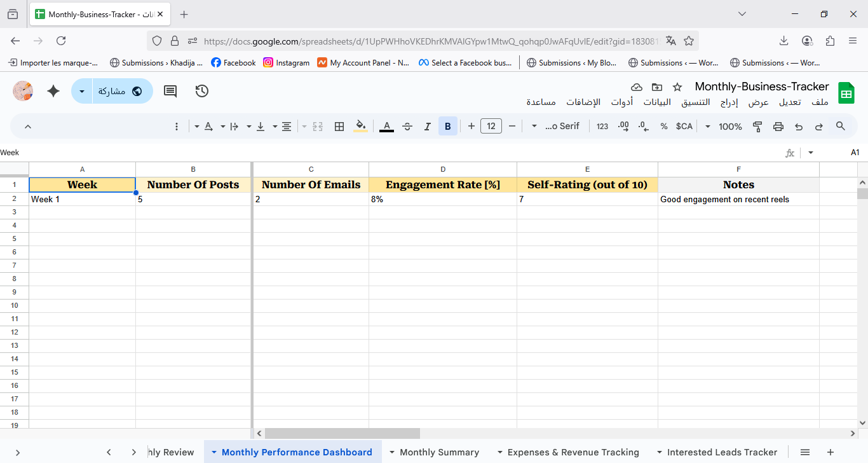Star the Monthly-Business-Tracker document
868x463 pixels.
[x=677, y=87]
